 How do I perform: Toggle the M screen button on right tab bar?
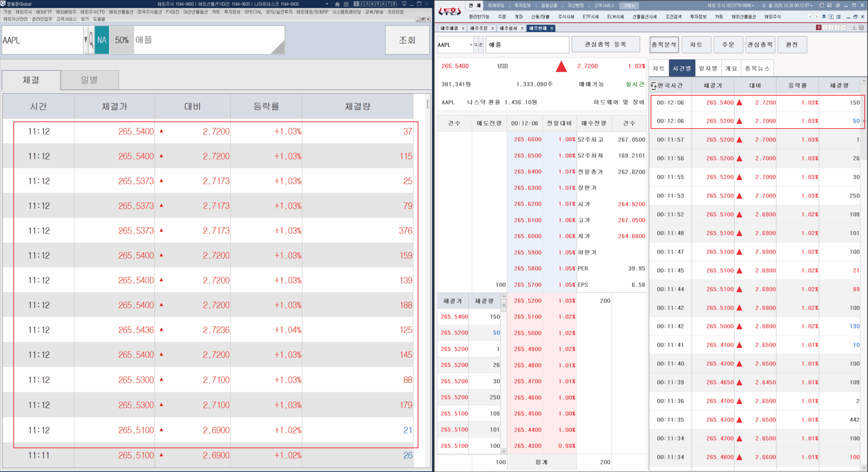click(843, 27)
